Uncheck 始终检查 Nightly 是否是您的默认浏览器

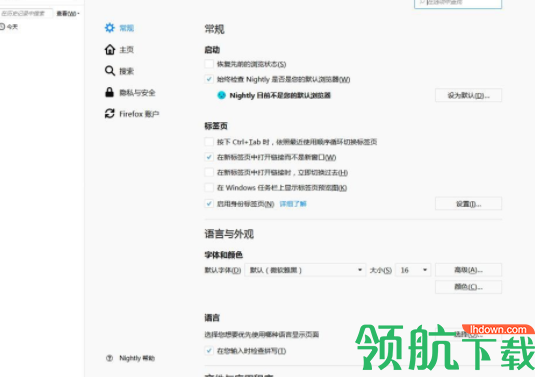pyautogui.click(x=209, y=79)
